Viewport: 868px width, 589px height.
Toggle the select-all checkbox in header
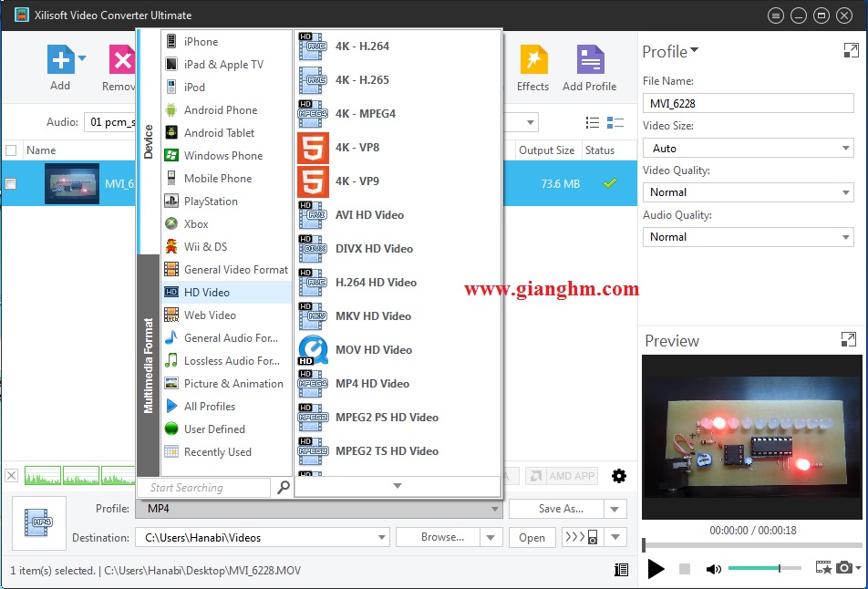[11, 150]
